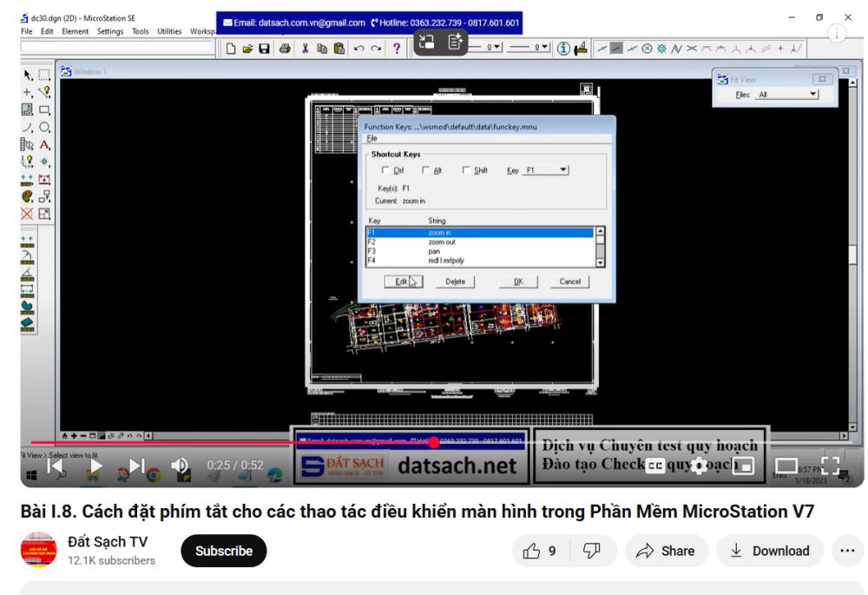Expand the Key F1 dropdown
This screenshot has width=868, height=595.
pos(562,170)
